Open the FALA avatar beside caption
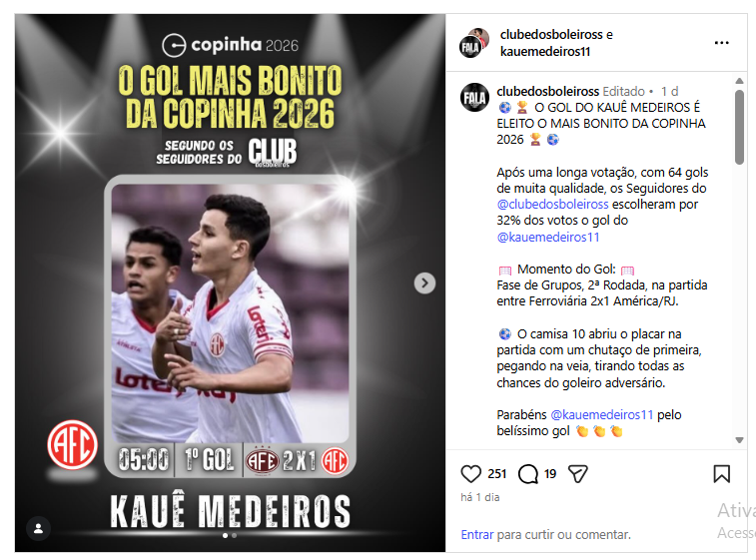The image size is (756, 560). click(474, 98)
